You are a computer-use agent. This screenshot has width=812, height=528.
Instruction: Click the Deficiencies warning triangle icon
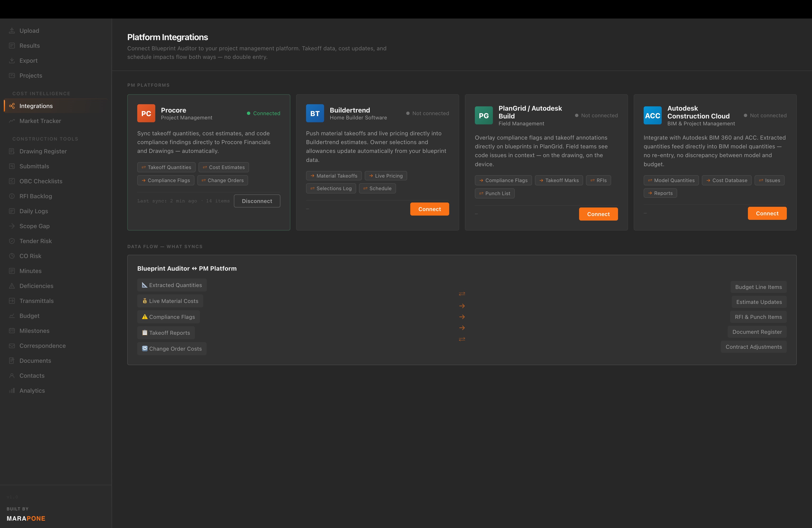point(12,286)
